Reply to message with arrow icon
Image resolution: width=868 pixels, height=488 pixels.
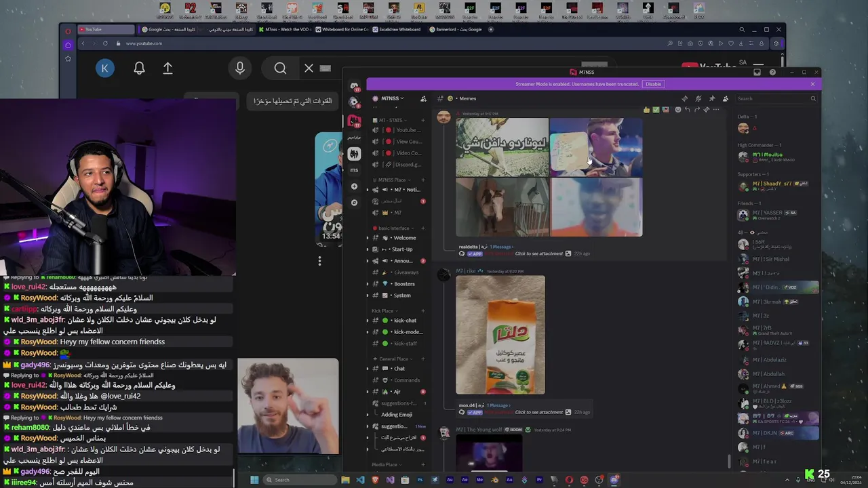tap(687, 110)
